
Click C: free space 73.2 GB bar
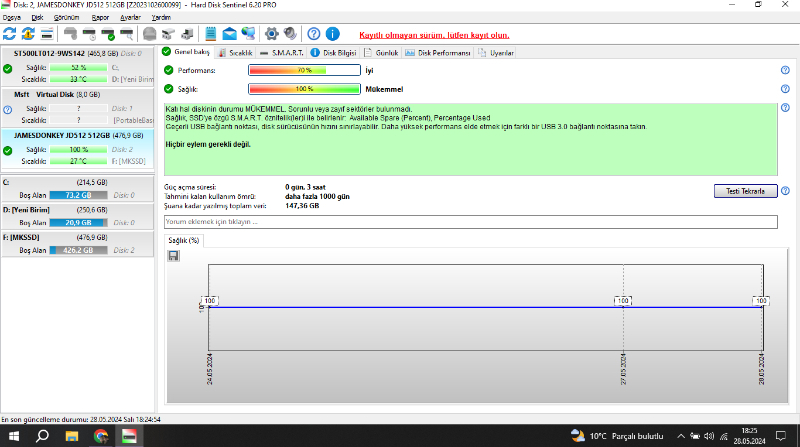pyautogui.click(x=79, y=195)
